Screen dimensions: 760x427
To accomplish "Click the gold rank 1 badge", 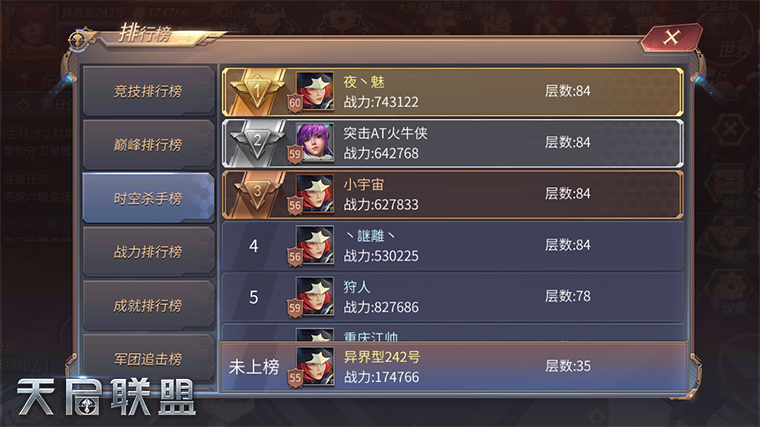I will (x=257, y=90).
